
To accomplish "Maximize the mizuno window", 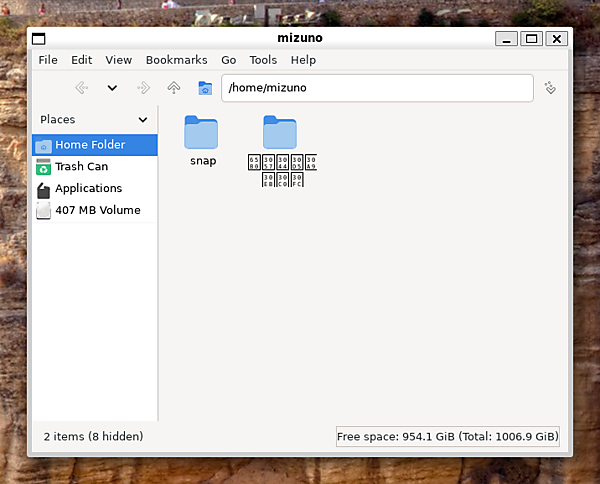I will [531, 39].
